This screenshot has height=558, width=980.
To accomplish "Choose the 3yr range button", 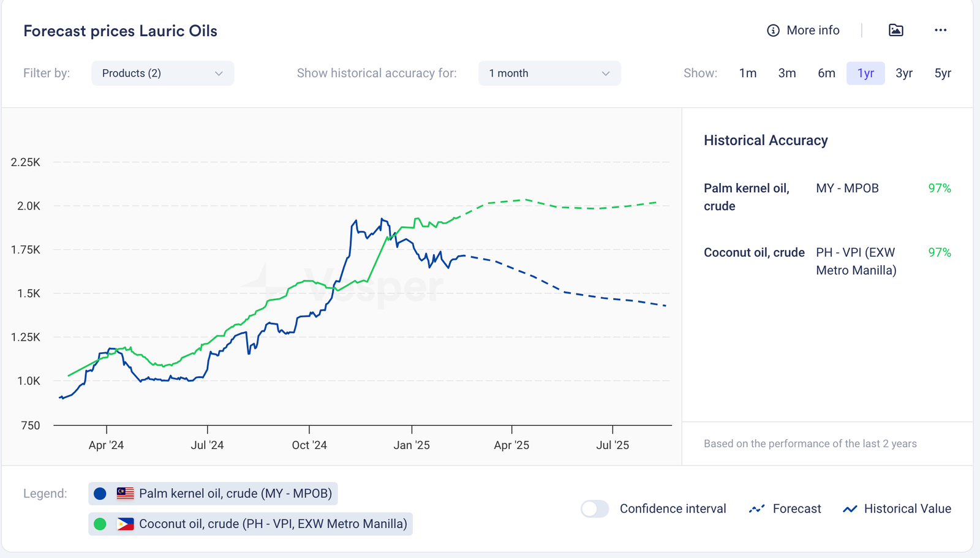I will [903, 74].
